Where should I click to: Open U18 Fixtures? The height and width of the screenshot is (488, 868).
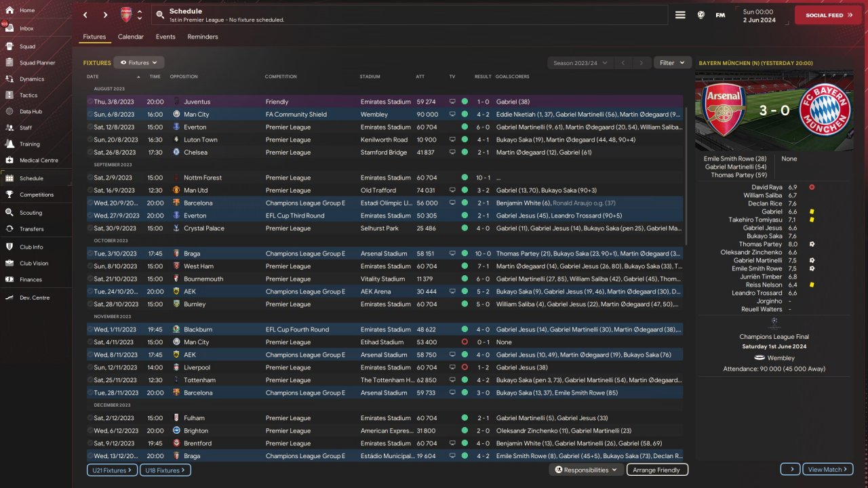[165, 470]
